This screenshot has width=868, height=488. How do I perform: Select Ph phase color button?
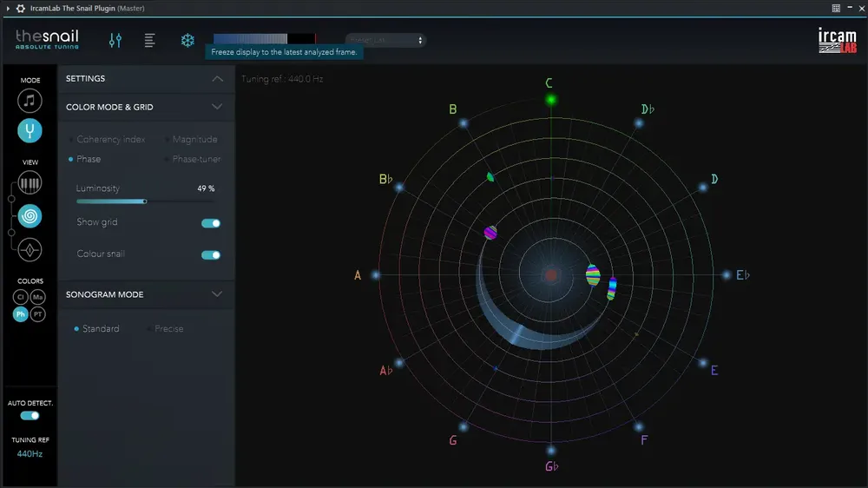coord(21,314)
